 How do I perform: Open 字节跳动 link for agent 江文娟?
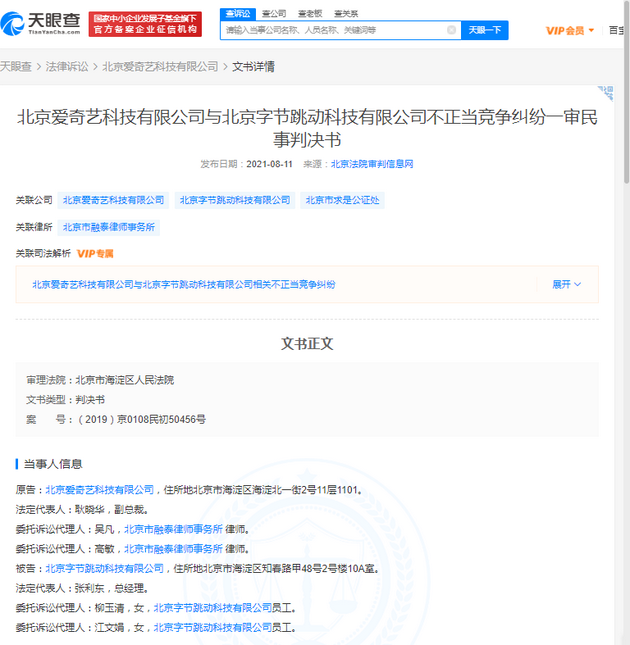tap(213, 627)
